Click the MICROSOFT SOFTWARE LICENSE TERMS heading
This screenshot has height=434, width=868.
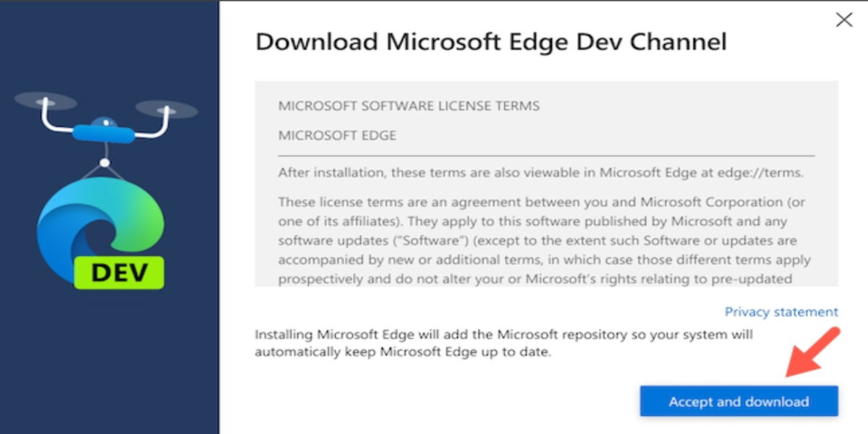click(x=410, y=106)
